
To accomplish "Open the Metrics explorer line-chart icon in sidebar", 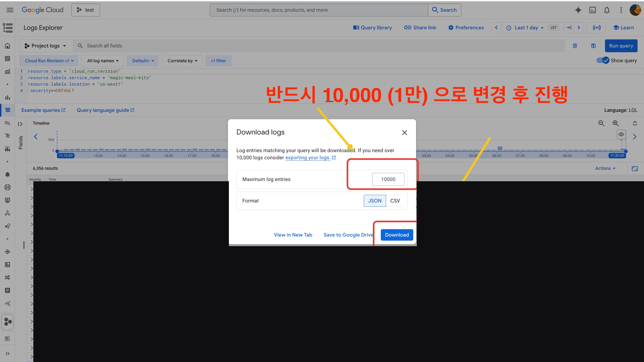I will pyautogui.click(x=7, y=72).
